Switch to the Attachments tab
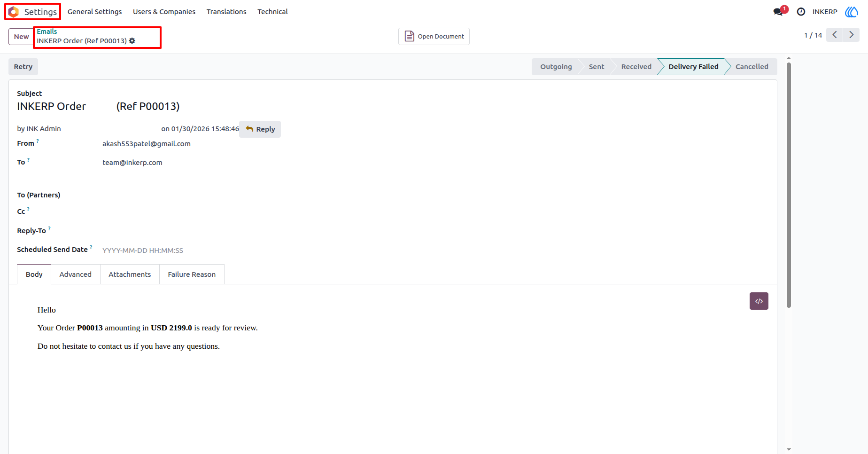Viewport: 868px width, 454px height. (130, 274)
